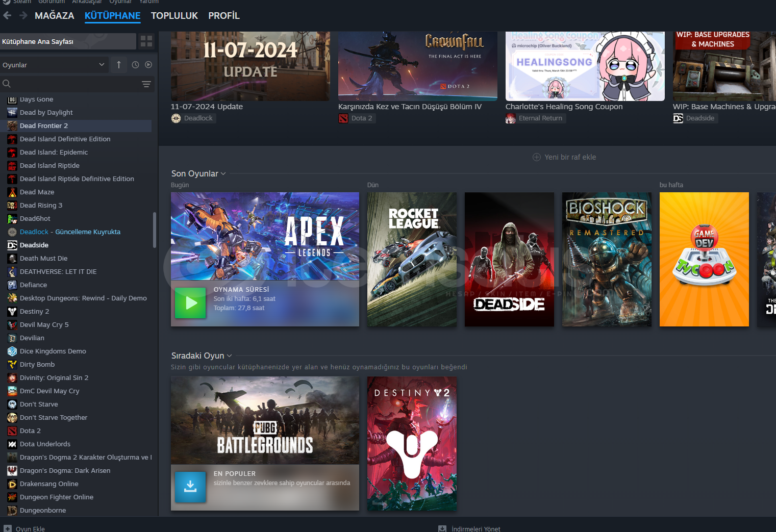776x532 pixels.
Task: Select Dragon's Dogma: Dark Arisen in list
Action: click(76, 471)
